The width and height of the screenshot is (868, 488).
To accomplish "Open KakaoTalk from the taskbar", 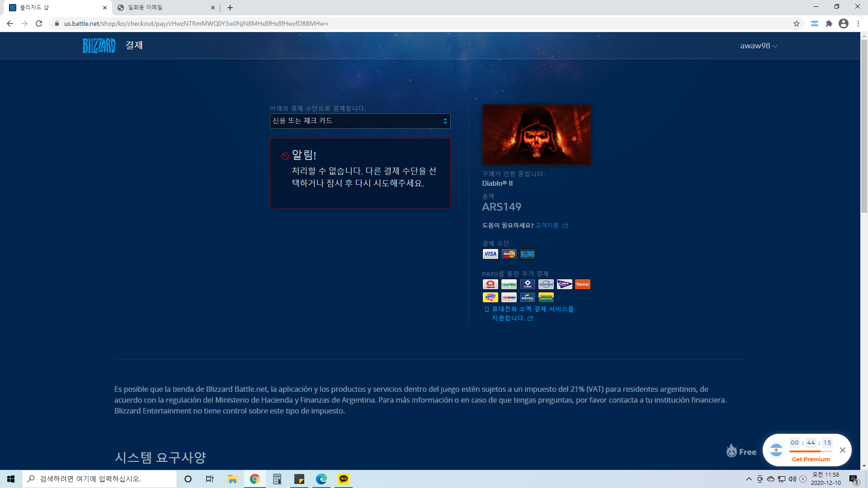I will tap(343, 479).
